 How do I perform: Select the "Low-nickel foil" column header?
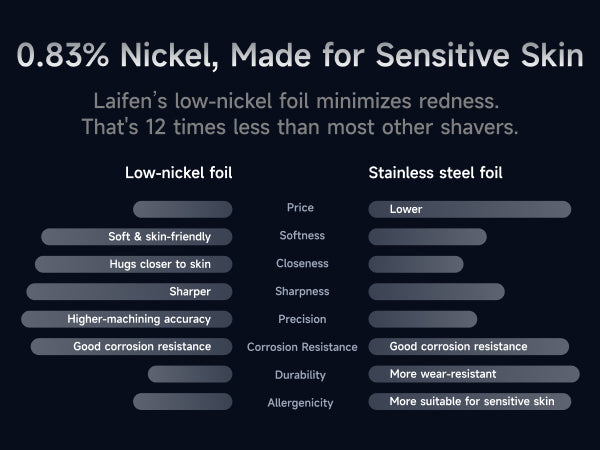[178, 172]
